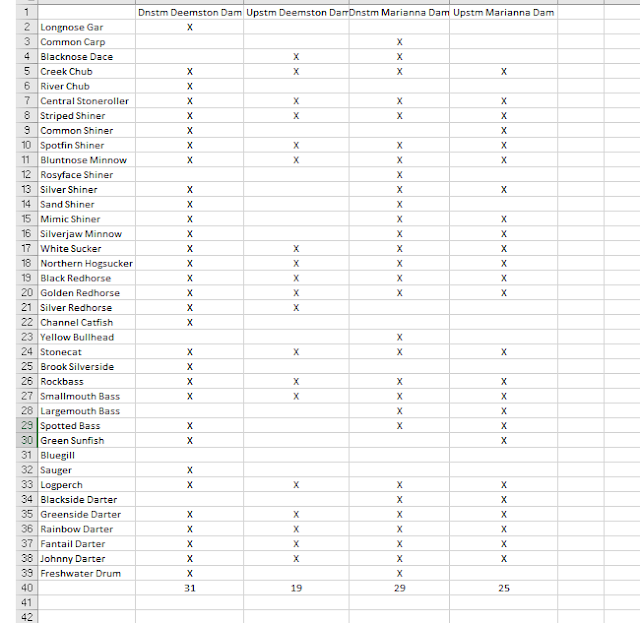Select the Logperch cell

(x=87, y=485)
